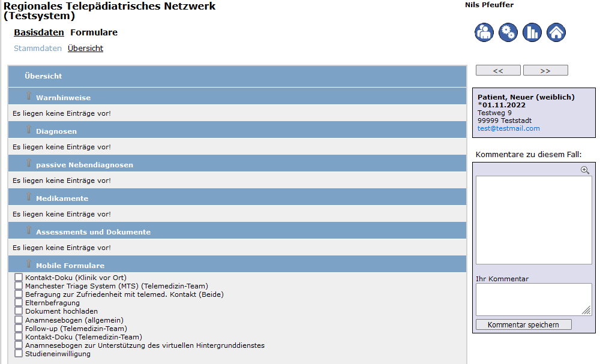Click the empty-entries message under Assessments und Dokumente

[62, 248]
